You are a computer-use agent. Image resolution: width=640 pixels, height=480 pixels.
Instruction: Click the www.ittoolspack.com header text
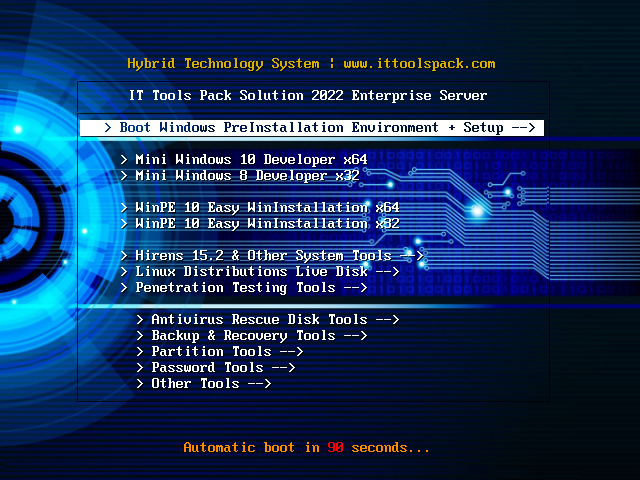pos(419,64)
